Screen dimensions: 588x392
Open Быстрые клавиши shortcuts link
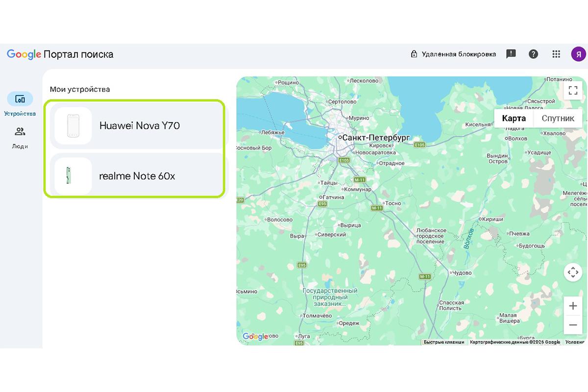(x=444, y=342)
